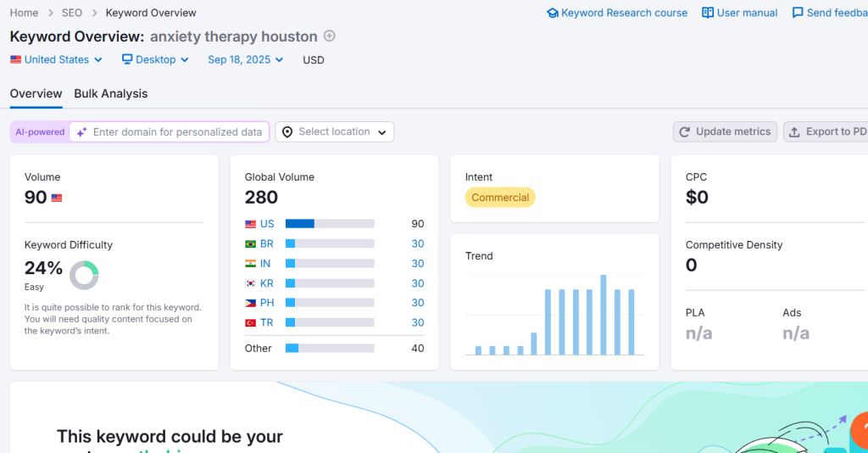868x453 pixels.
Task: Open the United States database dropdown
Action: point(57,59)
